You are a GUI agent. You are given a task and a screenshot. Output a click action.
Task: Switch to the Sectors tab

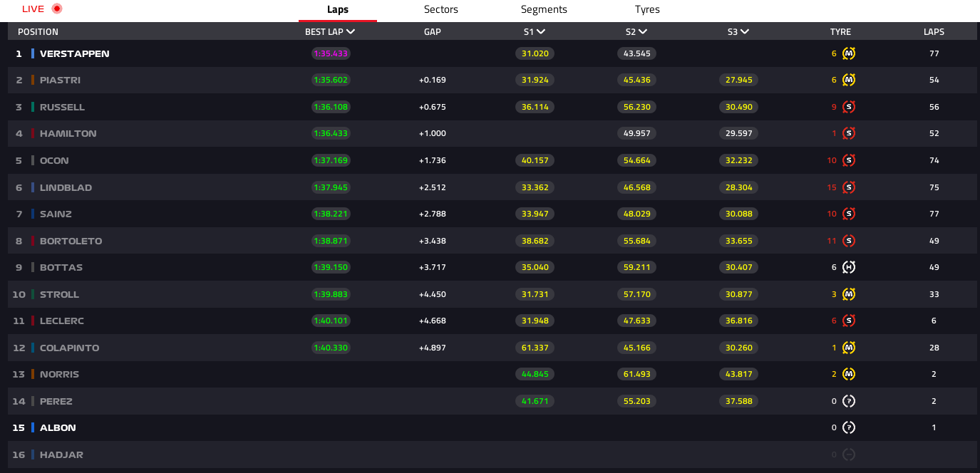pos(441,10)
